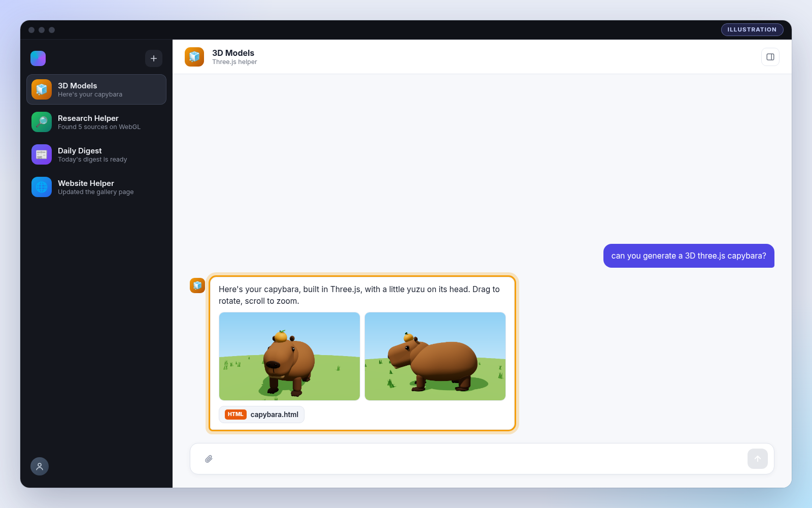
Task: Click the paperclip attach icon
Action: 209,459
